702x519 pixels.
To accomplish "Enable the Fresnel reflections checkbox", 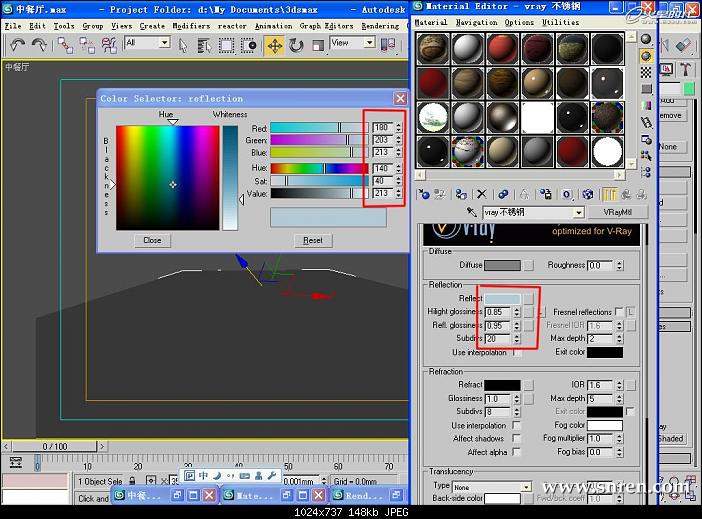I will [619, 311].
